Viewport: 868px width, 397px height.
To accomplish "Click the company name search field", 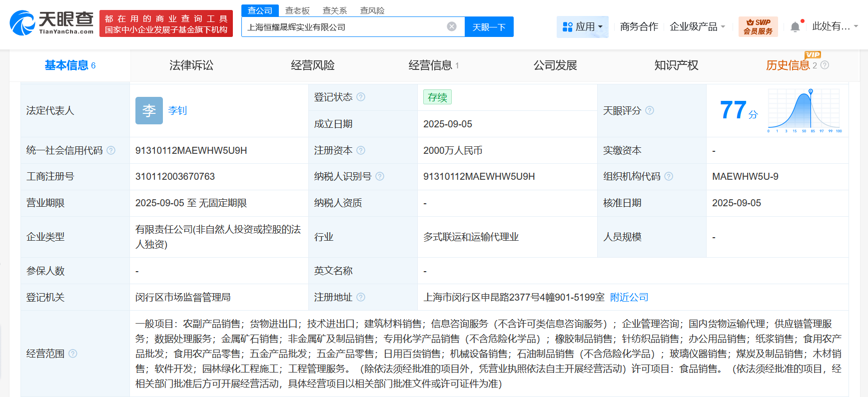I will 345,27.
